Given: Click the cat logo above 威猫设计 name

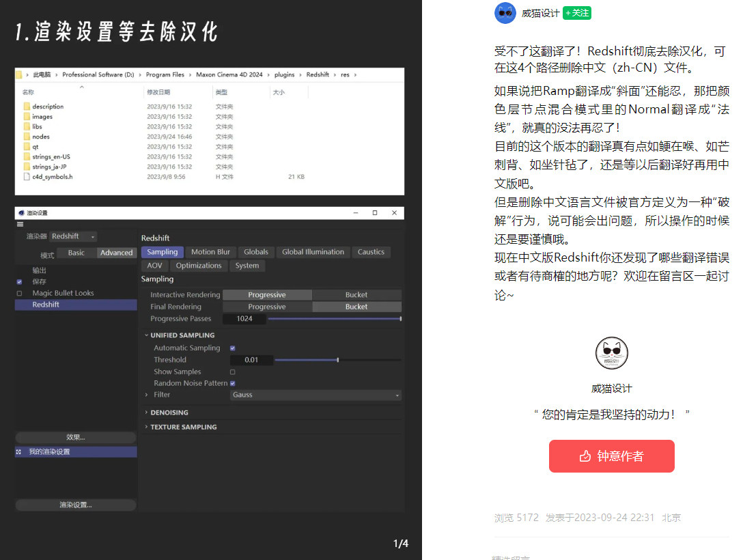Looking at the screenshot, I should (x=611, y=353).
